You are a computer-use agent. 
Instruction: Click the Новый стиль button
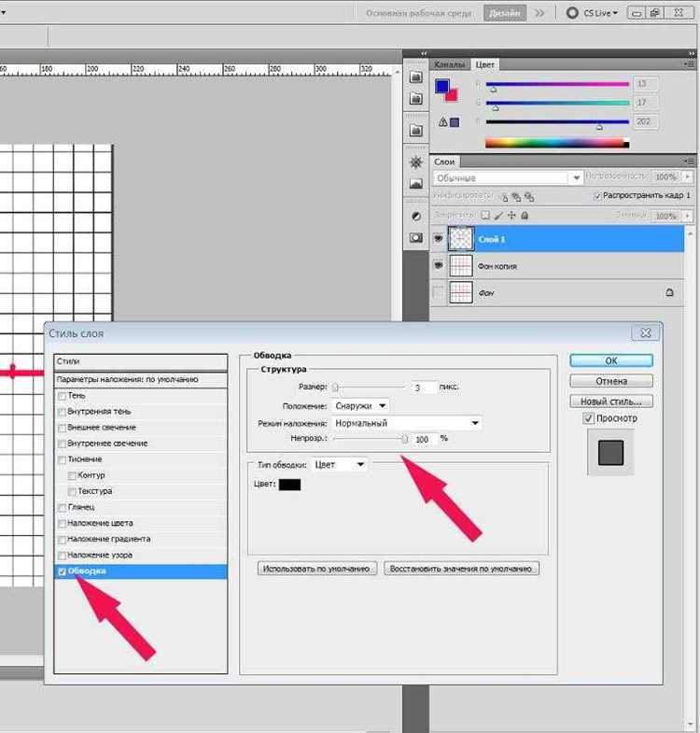pyautogui.click(x=611, y=402)
